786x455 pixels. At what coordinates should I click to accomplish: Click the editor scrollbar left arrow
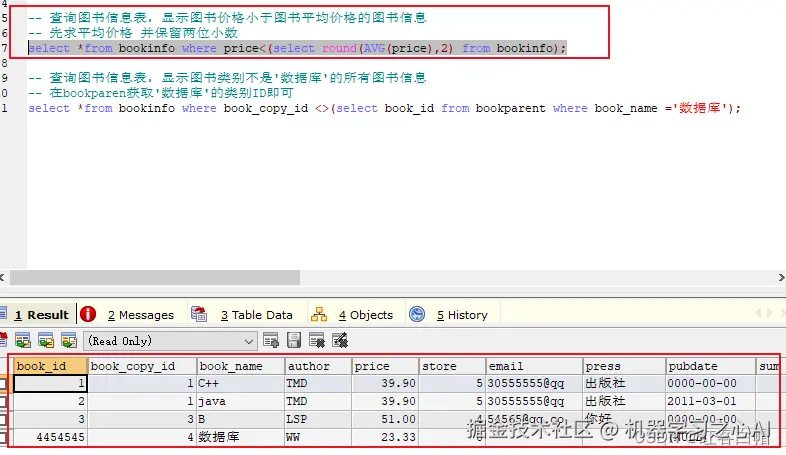(x=3, y=277)
